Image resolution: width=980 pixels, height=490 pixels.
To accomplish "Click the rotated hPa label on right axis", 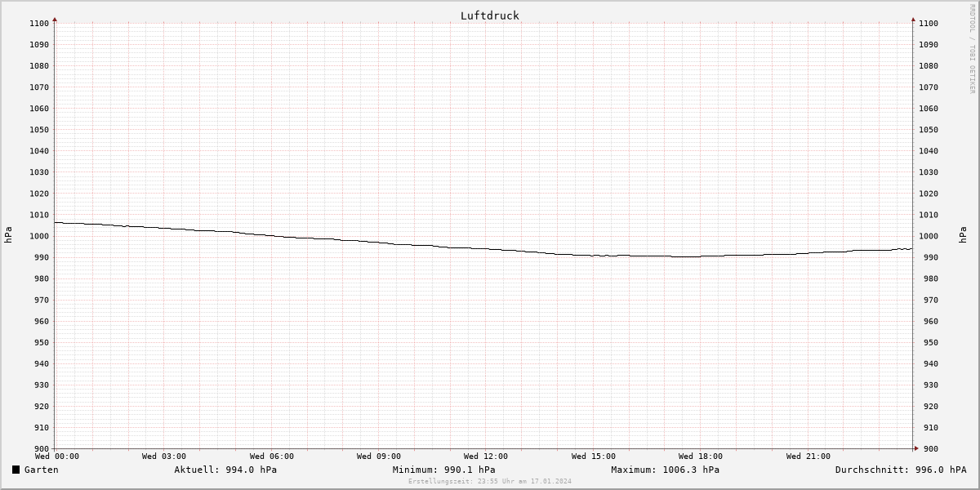I will (x=964, y=235).
